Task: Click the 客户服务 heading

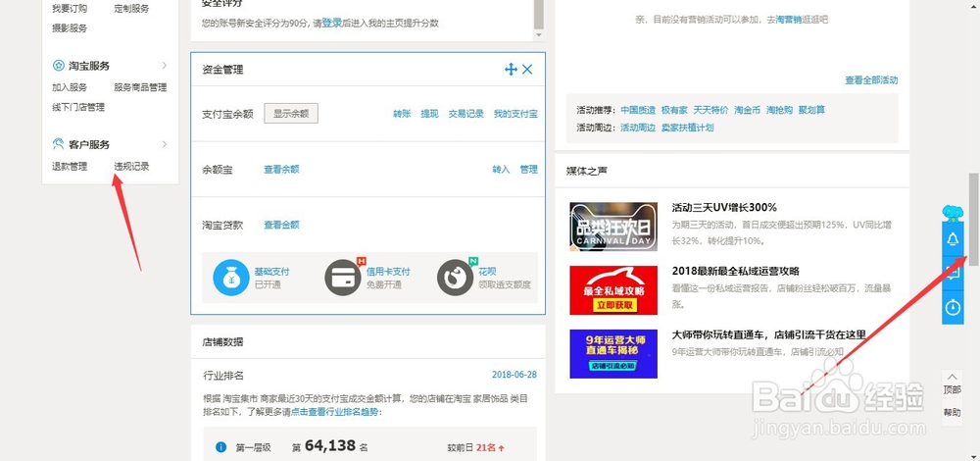Action: pos(89,144)
